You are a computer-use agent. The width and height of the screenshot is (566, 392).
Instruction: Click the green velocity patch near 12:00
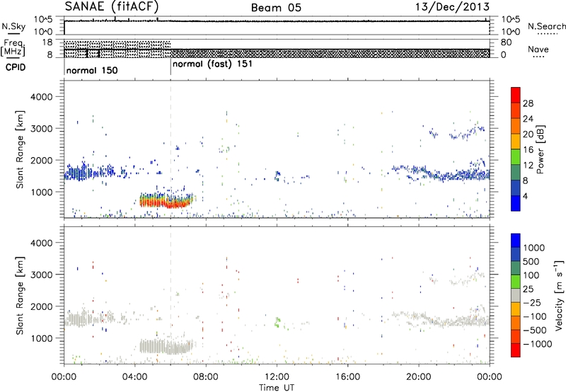click(277, 322)
